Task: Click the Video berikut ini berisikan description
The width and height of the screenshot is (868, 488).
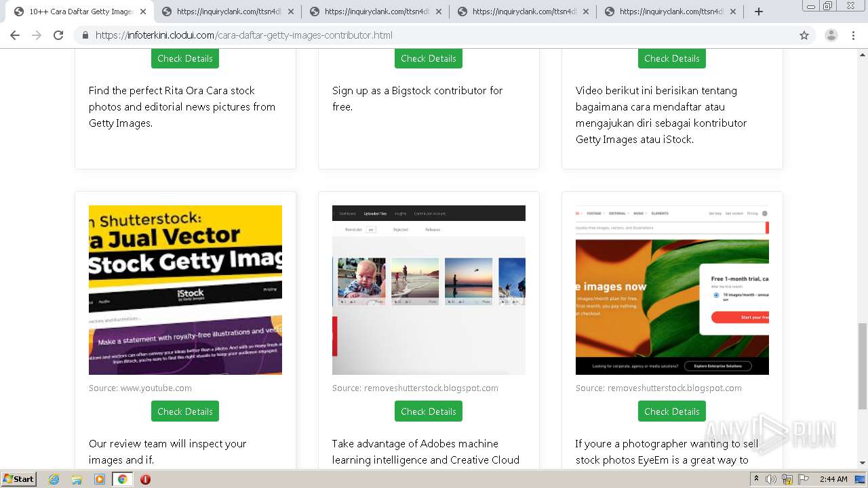Action: click(661, 115)
